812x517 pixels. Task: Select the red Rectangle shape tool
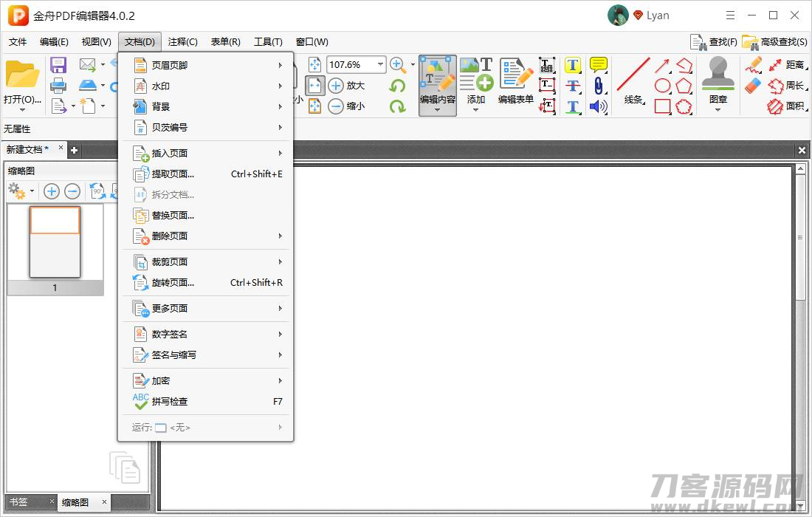pyautogui.click(x=663, y=106)
